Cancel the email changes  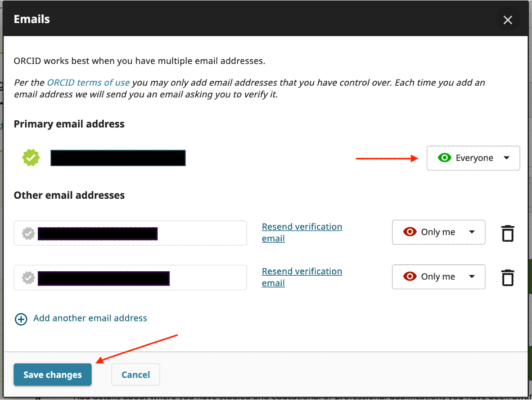click(136, 375)
